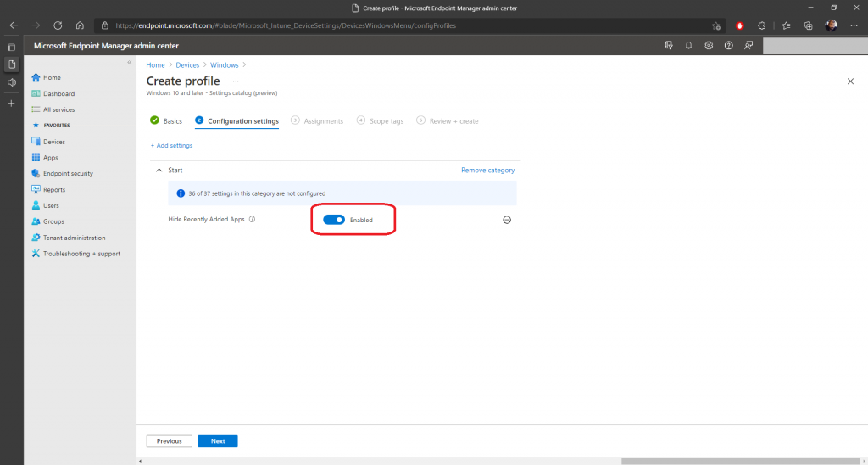Screen dimensions: 868x465
Task: Click the Previous button
Action: 169,441
